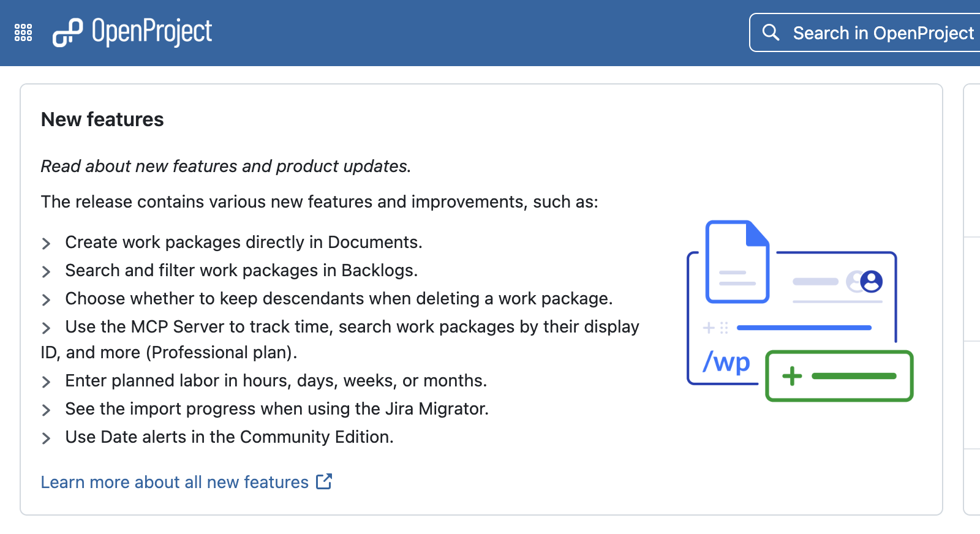Open the modules grid menu icon

(x=23, y=32)
